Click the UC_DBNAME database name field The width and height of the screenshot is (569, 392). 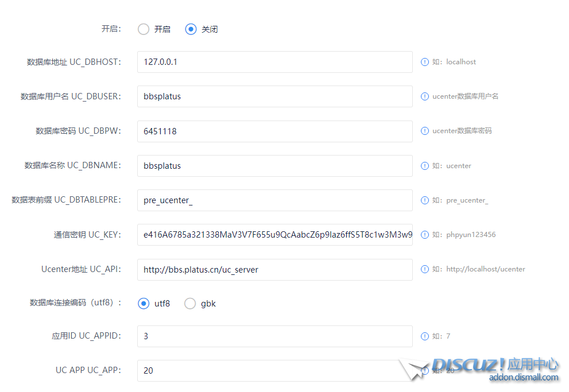tap(274, 166)
